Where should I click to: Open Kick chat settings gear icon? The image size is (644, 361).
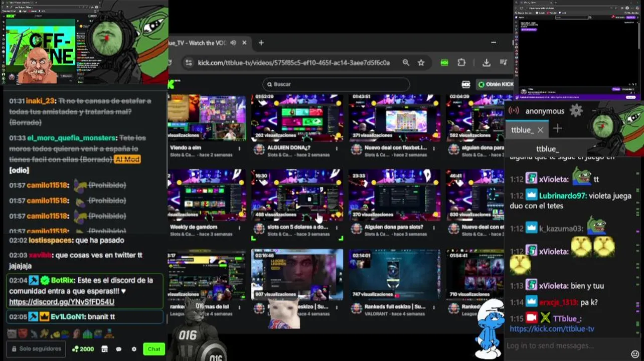[134, 349]
